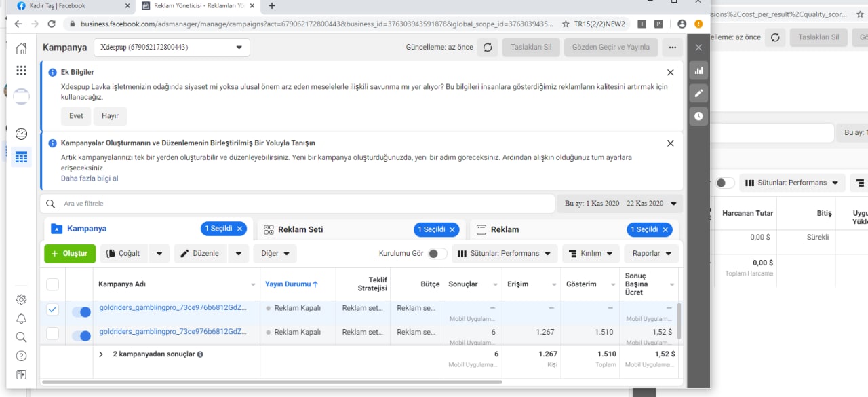
Task: Open the settings gear icon in sidebar
Action: click(x=21, y=299)
